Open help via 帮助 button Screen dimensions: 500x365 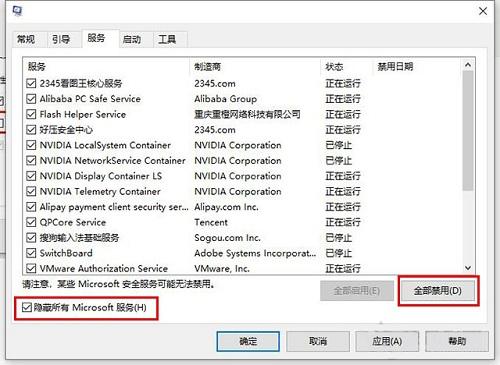457,341
